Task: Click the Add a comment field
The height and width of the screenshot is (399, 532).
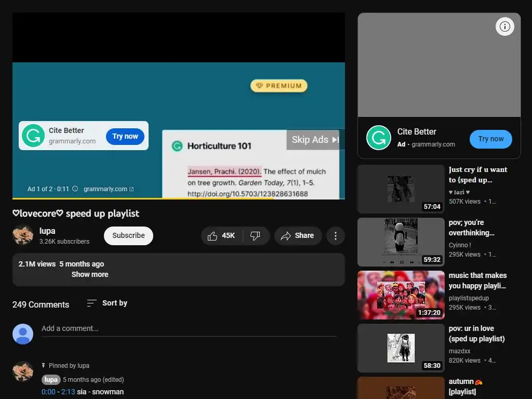Action: tap(189, 329)
